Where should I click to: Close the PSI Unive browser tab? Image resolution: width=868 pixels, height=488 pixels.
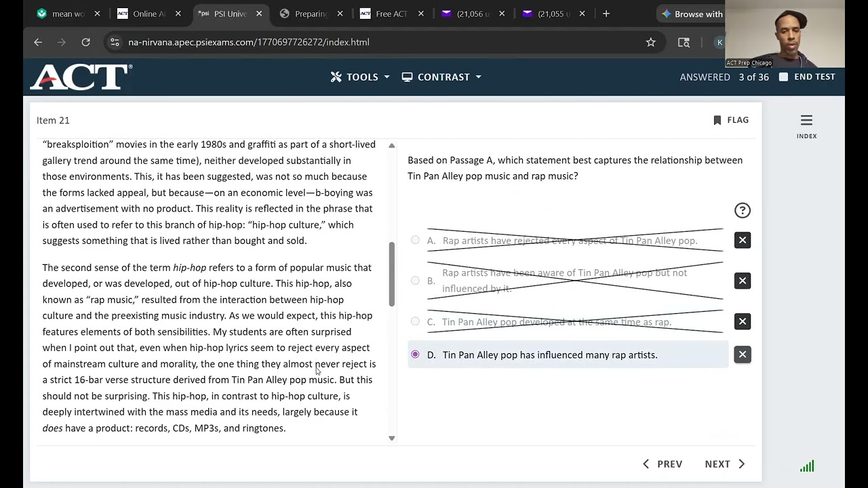pyautogui.click(x=258, y=14)
